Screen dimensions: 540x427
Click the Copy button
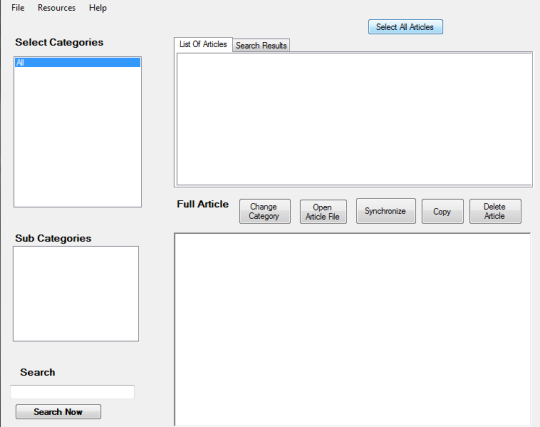[x=443, y=211]
